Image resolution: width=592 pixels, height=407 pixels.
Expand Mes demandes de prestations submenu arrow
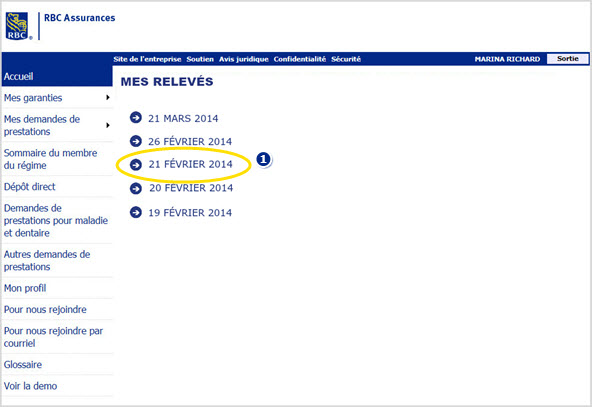[x=108, y=125]
